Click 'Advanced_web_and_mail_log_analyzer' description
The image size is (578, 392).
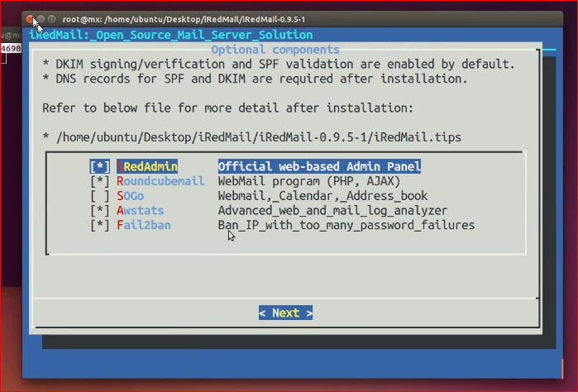tap(332, 211)
